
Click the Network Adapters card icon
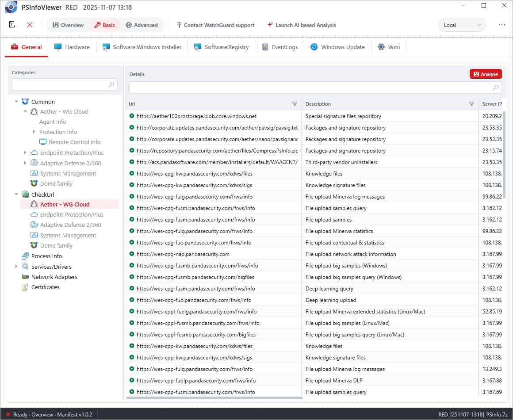(x=25, y=277)
